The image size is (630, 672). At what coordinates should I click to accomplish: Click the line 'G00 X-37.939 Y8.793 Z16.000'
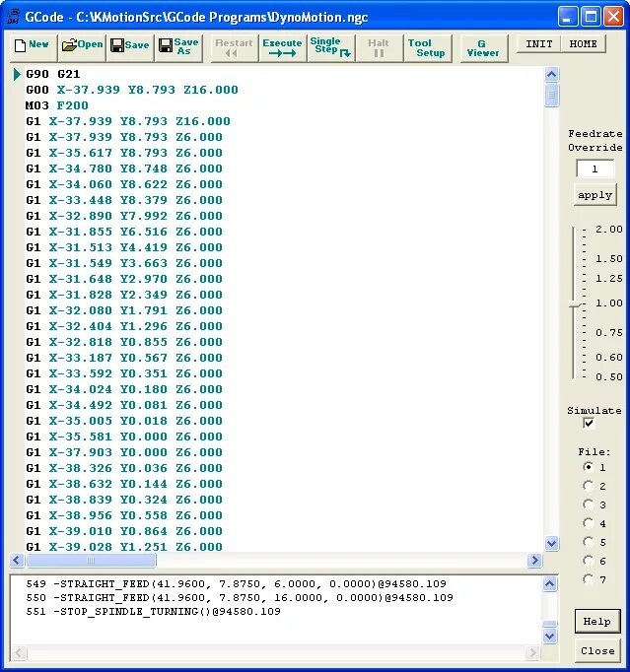pyautogui.click(x=132, y=90)
